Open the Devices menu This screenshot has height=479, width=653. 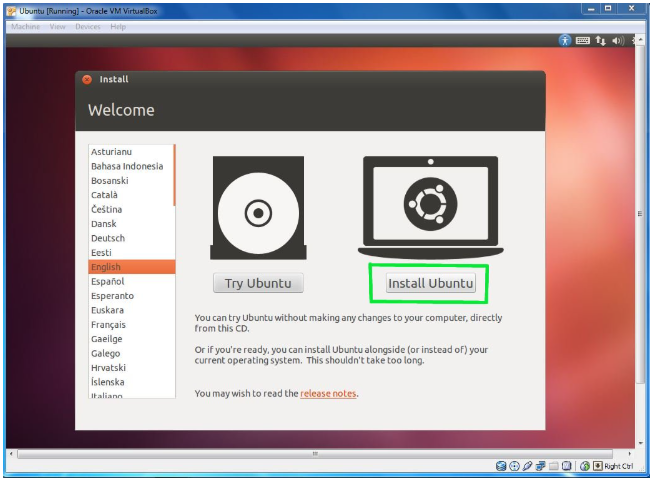click(x=88, y=27)
